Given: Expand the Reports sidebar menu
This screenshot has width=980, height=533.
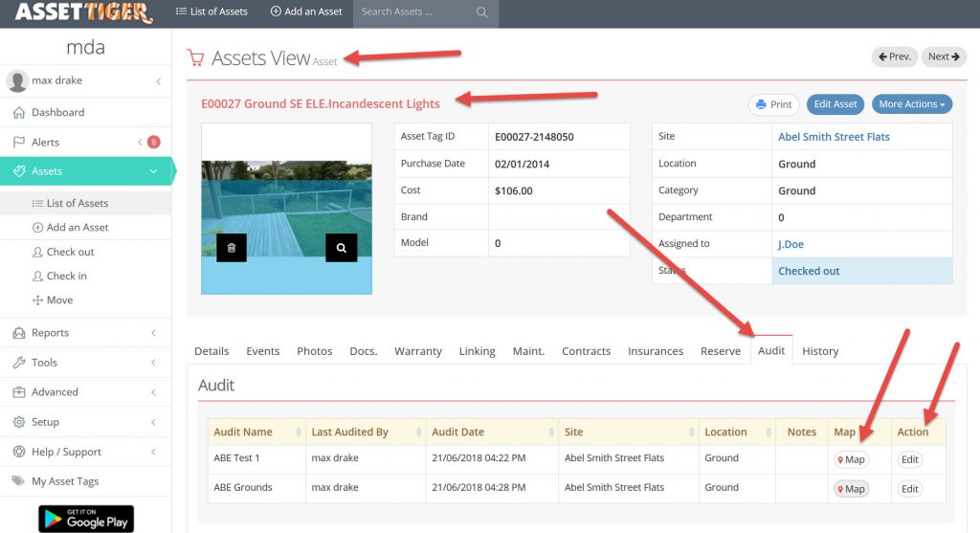Looking at the screenshot, I should click(84, 333).
